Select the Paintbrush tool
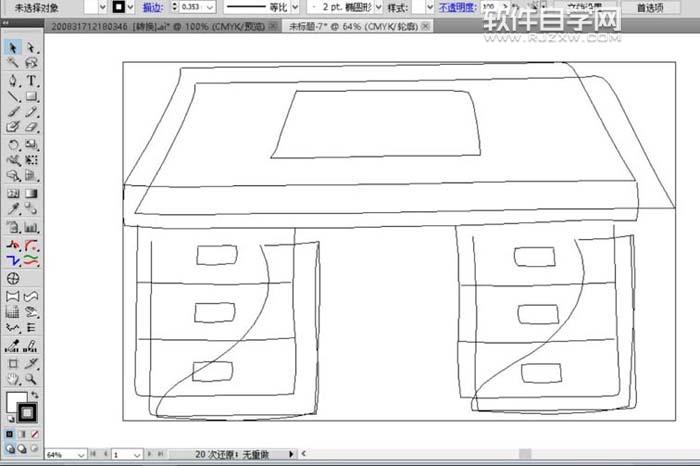 [x=13, y=113]
